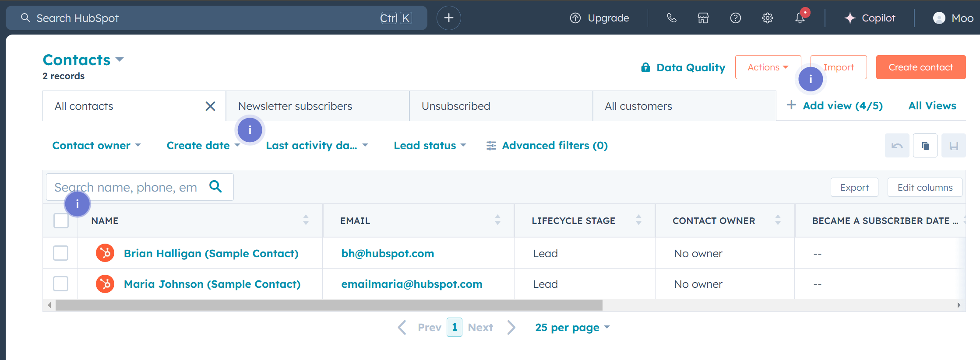Click the save view disk icon

click(954, 146)
